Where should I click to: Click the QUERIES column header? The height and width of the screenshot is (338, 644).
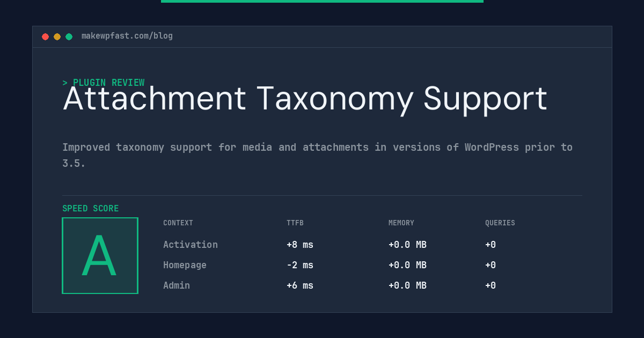coord(500,223)
